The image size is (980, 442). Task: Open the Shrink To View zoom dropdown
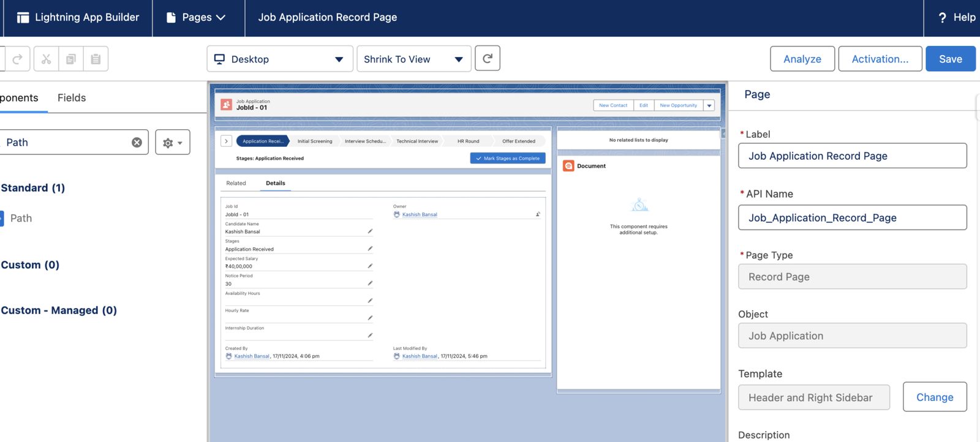[413, 59]
